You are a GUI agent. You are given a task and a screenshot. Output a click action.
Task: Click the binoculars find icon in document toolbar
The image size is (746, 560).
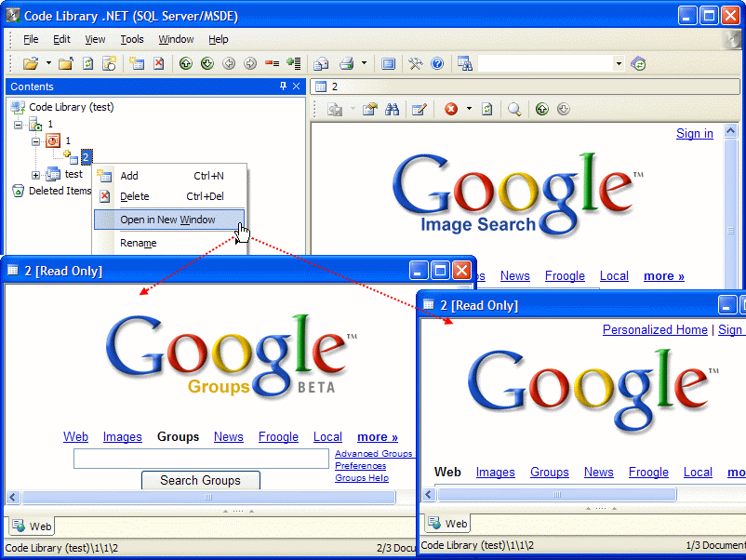click(x=392, y=110)
